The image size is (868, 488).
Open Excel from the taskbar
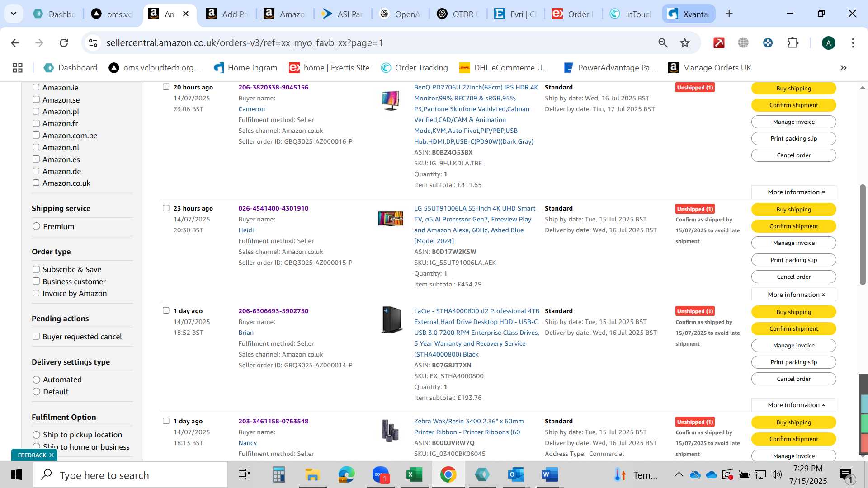pyautogui.click(x=414, y=475)
